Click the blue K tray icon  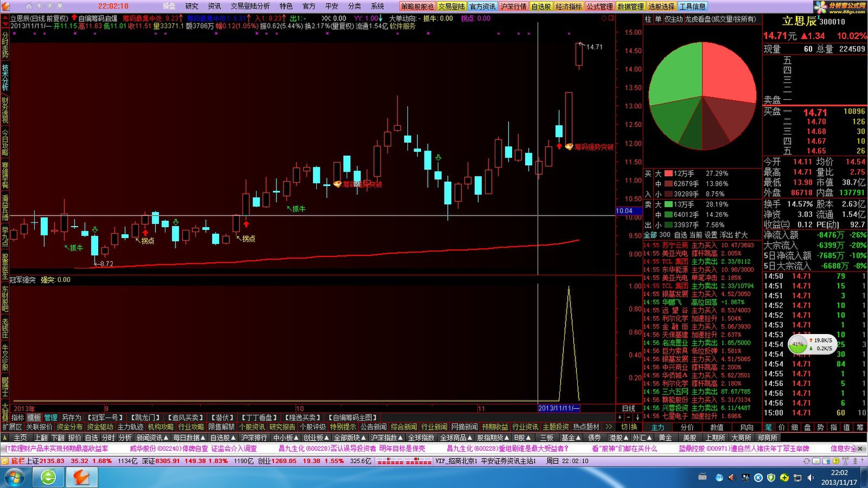pyautogui.click(x=758, y=477)
